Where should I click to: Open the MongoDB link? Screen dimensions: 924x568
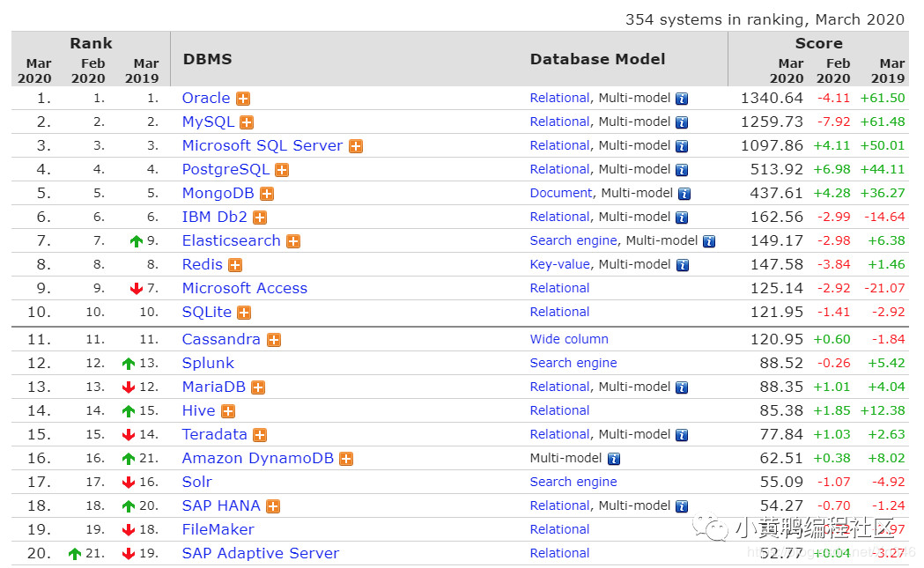pyautogui.click(x=218, y=193)
